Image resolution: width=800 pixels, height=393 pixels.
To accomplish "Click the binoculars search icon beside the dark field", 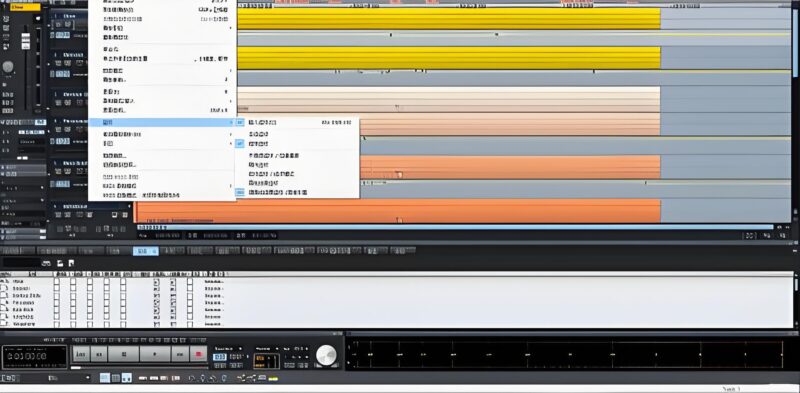I will click(x=46, y=263).
